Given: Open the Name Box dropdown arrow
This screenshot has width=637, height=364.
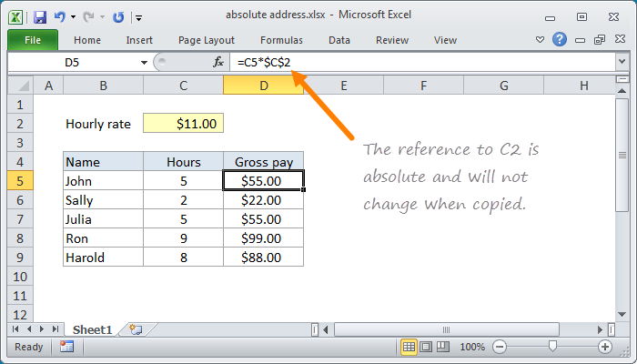Looking at the screenshot, I should [x=144, y=62].
